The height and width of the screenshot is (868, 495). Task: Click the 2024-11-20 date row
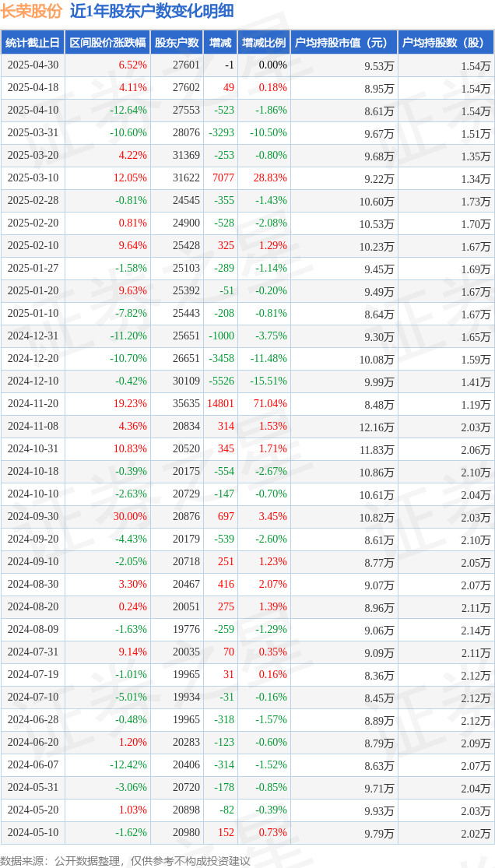coord(247,404)
